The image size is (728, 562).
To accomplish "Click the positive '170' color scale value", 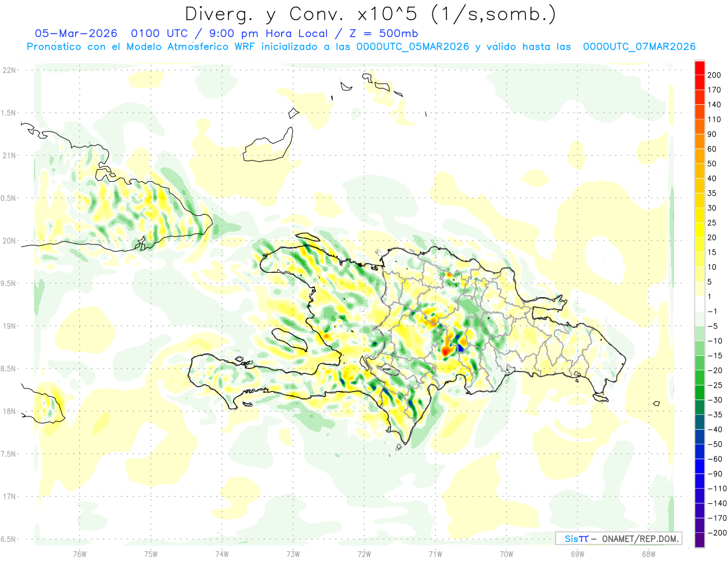I will coord(714,90).
